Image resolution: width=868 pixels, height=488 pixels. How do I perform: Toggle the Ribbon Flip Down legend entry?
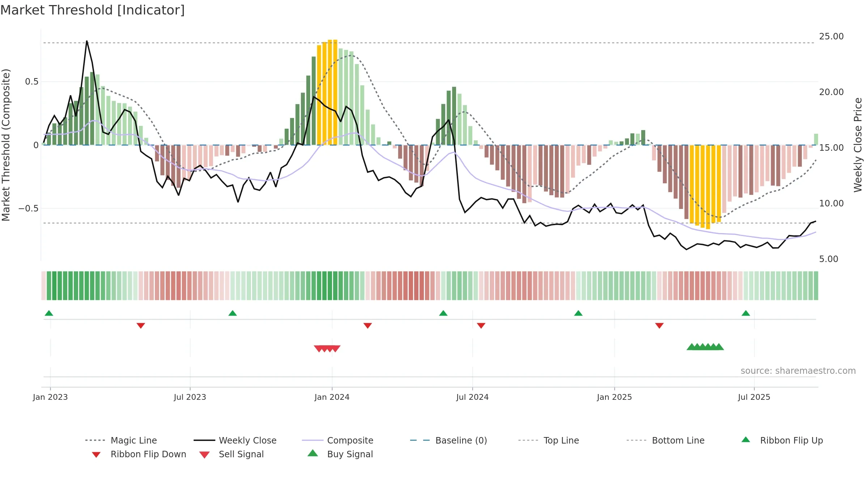[x=139, y=454]
